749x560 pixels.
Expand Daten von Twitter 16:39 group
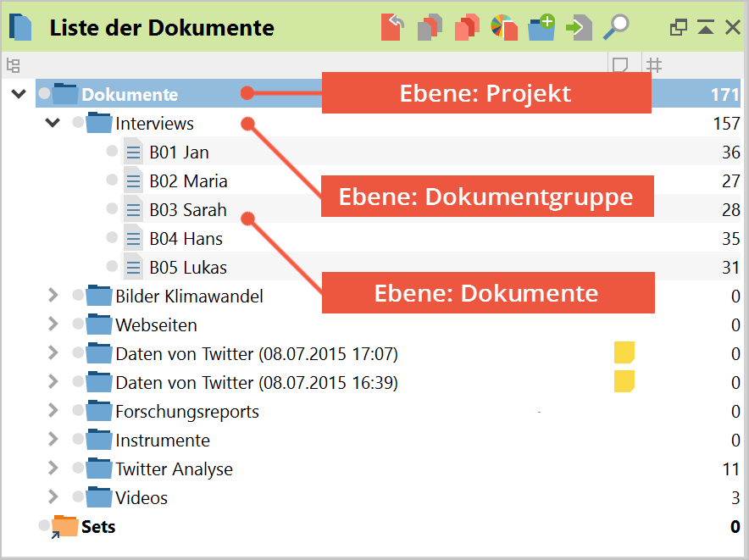click(53, 381)
